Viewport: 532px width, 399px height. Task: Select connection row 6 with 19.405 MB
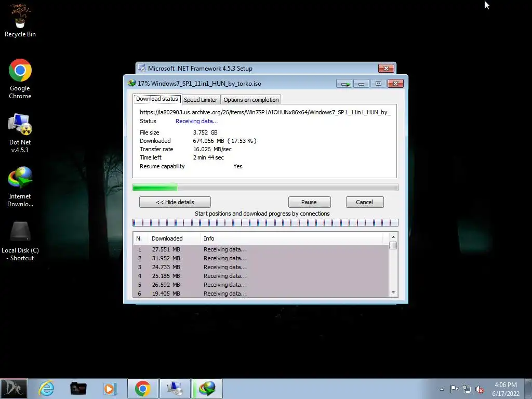click(261, 294)
